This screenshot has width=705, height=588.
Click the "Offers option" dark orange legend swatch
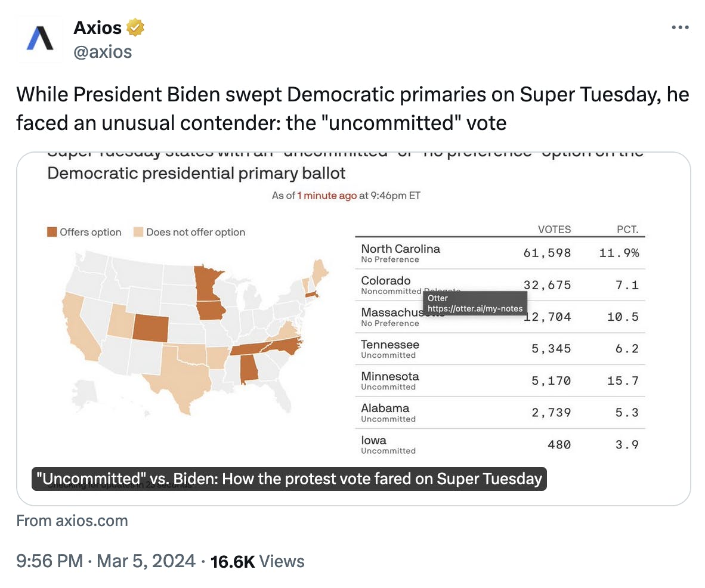tap(52, 232)
